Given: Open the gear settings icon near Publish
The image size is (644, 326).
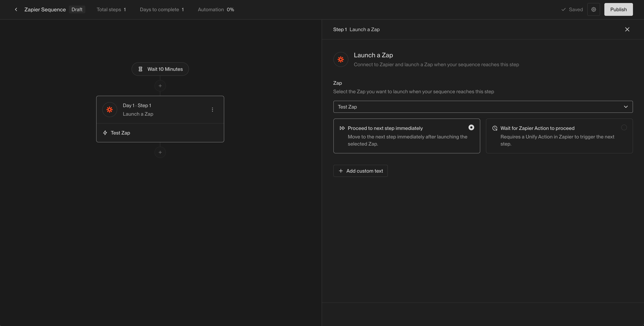Looking at the screenshot, I should tap(594, 9).
